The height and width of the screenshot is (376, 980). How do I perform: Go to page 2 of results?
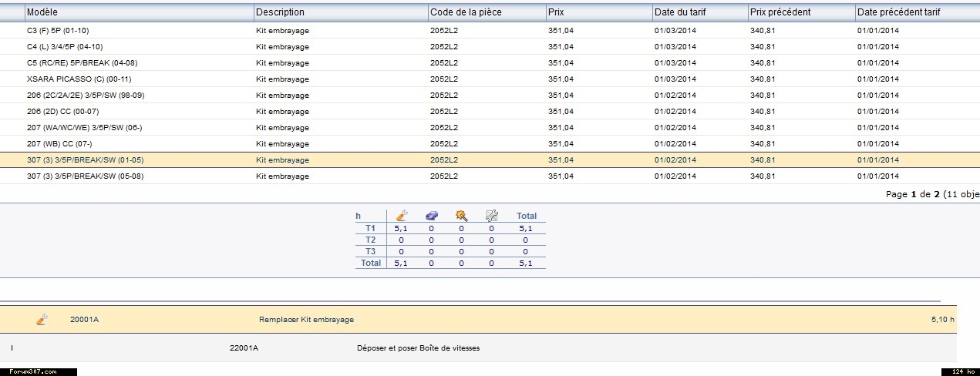(x=937, y=194)
